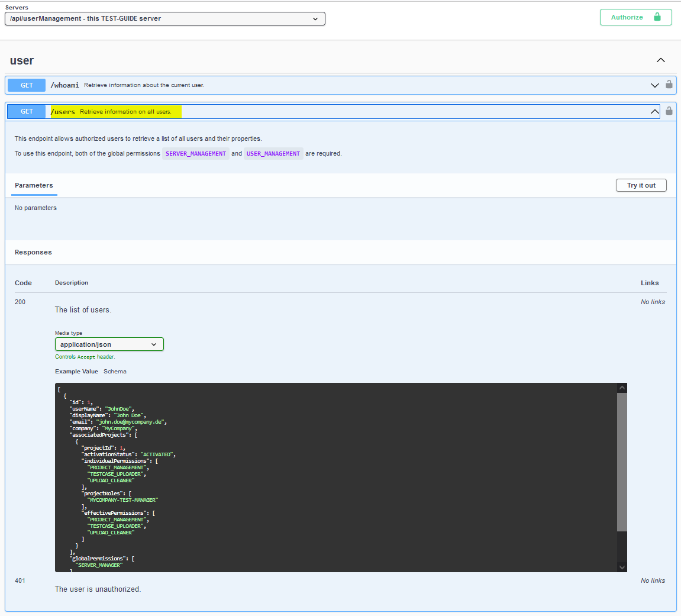
Task: Switch to the Schema tab
Action: [x=115, y=372]
